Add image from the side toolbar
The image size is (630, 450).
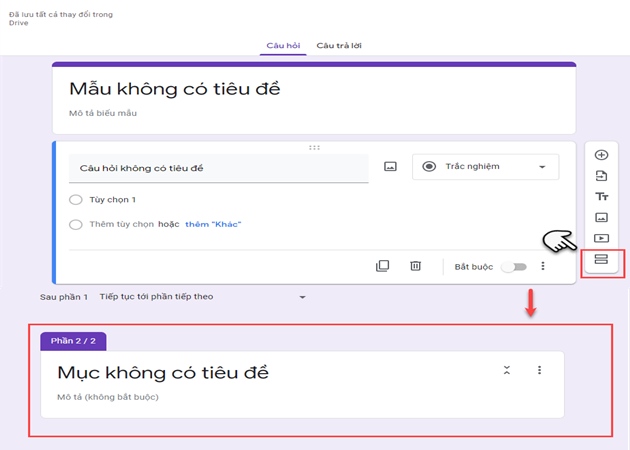tap(601, 217)
